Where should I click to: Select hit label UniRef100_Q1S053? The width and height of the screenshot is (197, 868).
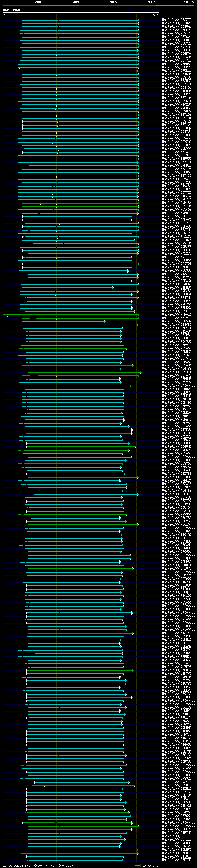[x=176, y=139]
